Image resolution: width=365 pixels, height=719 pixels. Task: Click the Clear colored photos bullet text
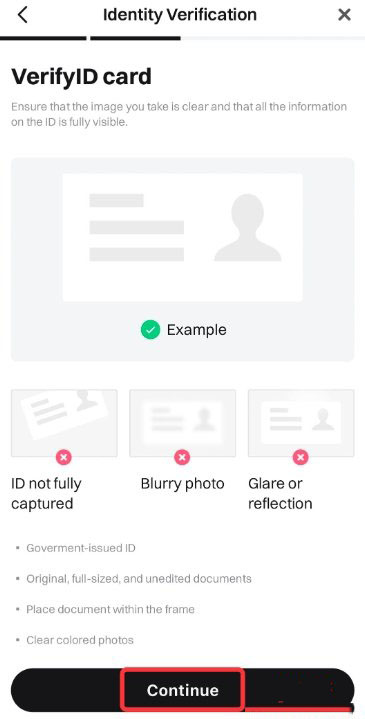pos(80,640)
